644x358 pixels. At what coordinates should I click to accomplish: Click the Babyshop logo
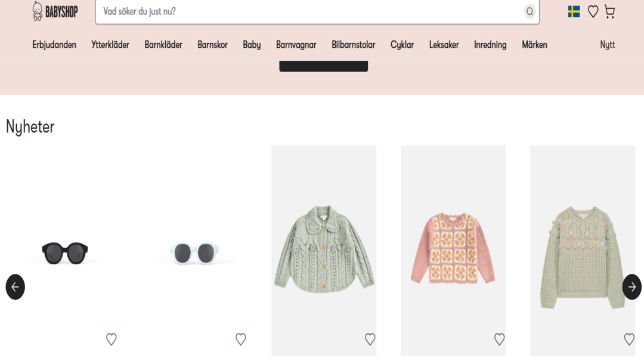point(55,11)
